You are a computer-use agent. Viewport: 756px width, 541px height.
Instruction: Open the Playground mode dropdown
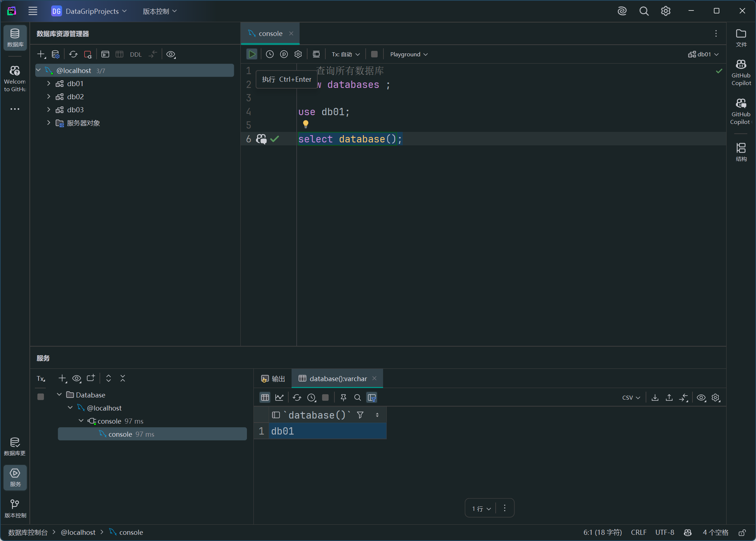(x=409, y=54)
